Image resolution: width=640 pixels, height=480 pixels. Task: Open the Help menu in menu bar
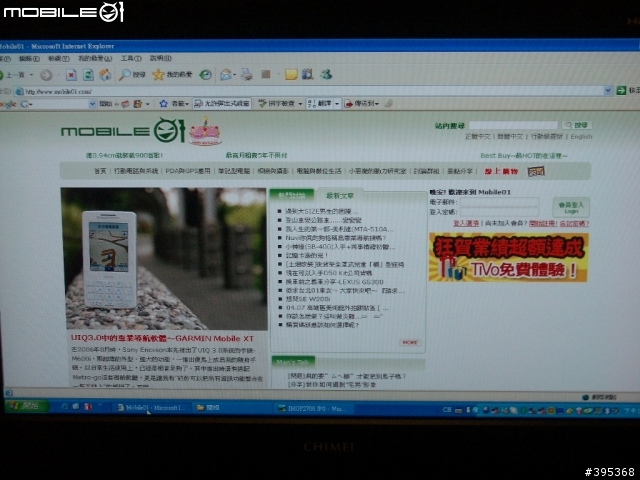pos(160,58)
